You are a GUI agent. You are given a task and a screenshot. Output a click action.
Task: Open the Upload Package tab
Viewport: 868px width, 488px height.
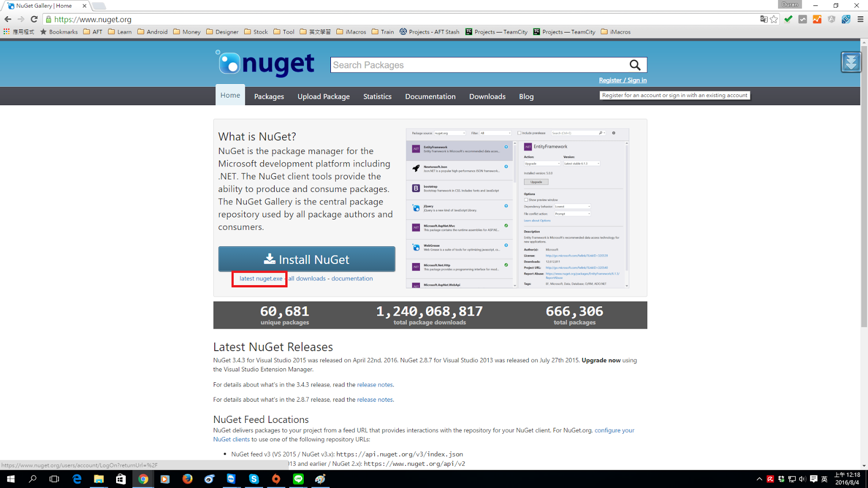point(323,97)
